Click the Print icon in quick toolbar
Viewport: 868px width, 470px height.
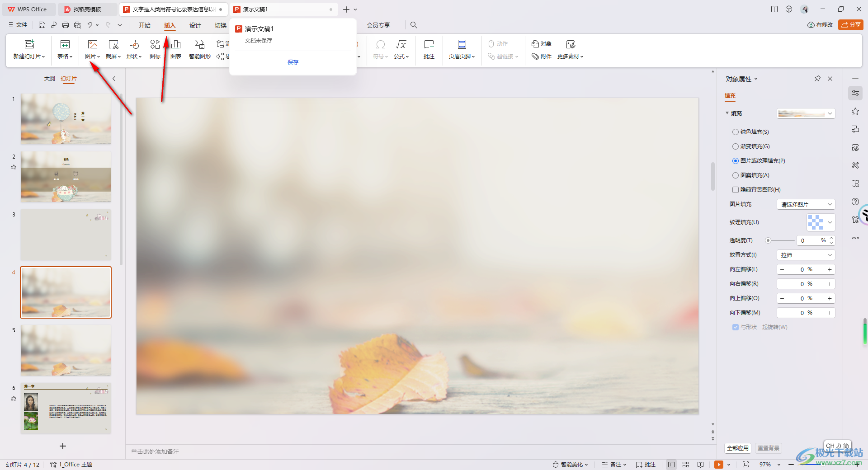(66, 25)
